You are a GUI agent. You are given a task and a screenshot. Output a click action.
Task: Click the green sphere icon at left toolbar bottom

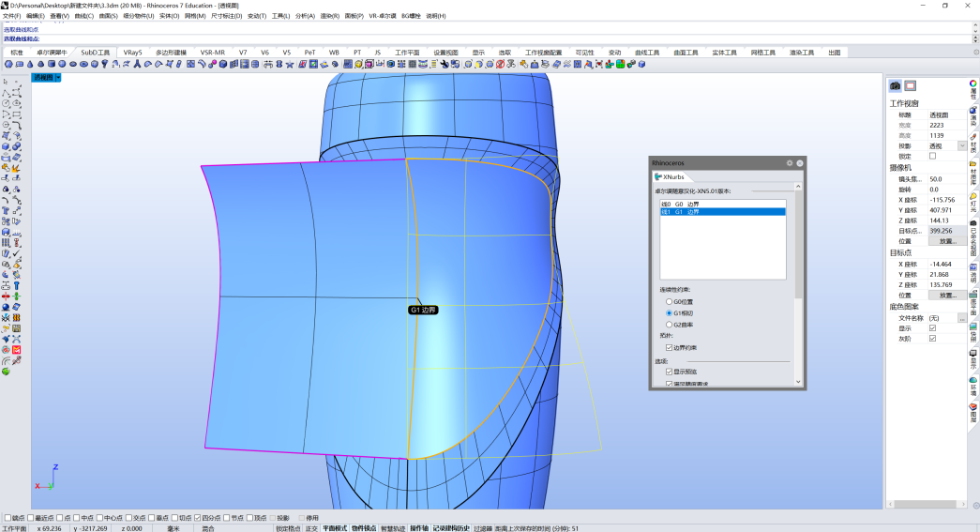pos(6,371)
